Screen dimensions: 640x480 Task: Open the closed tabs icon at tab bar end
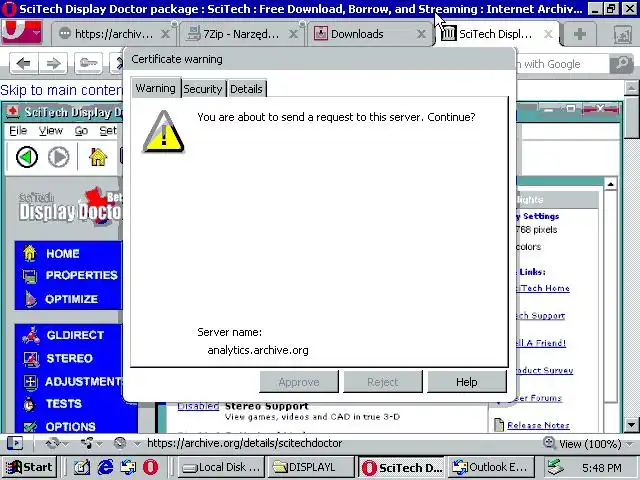point(622,35)
